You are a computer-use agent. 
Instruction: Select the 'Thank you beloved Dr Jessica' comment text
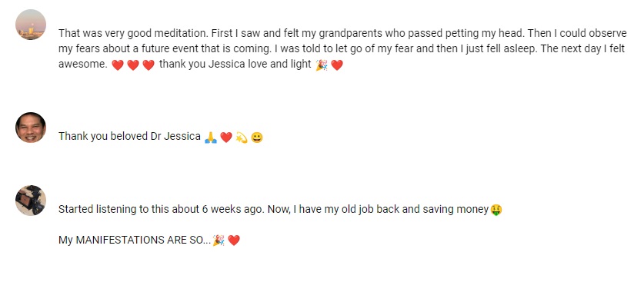tap(129, 137)
